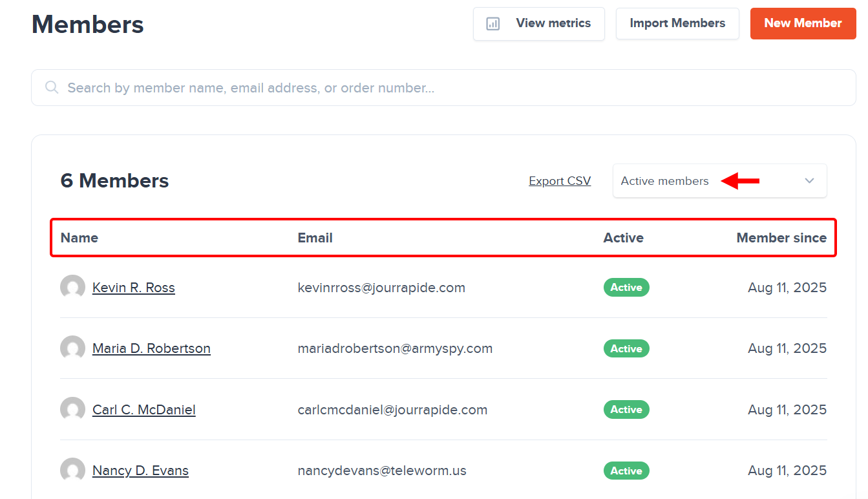Click the 6 Members count heading
Viewport: 868px width, 499px height.
(114, 181)
